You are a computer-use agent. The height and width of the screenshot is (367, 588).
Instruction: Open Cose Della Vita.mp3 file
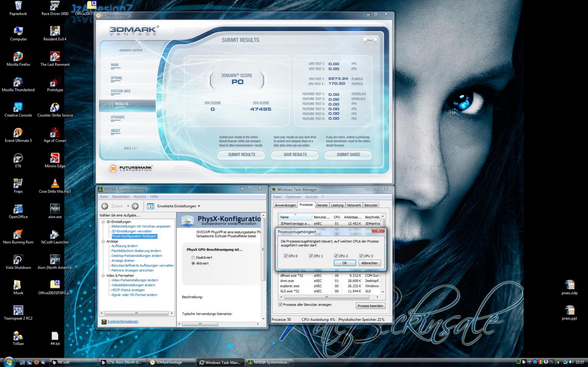point(55,186)
